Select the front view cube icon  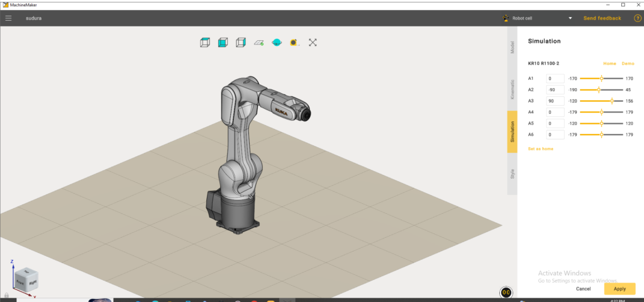click(223, 42)
